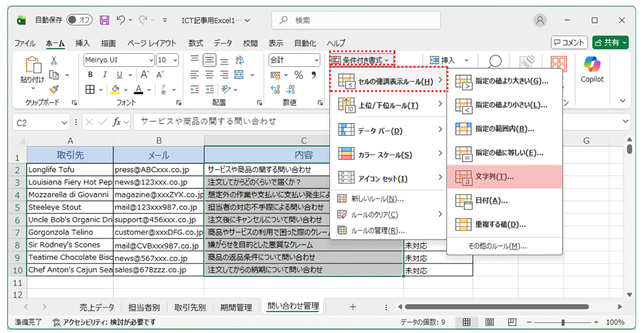Click the Name box showing C2
This screenshot has width=644, height=333.
[x=38, y=122]
